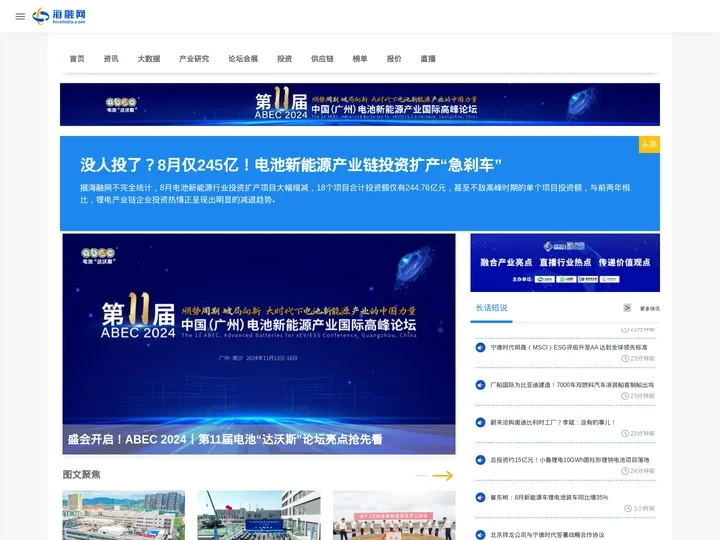Click the 供应链 nav item

tap(322, 59)
